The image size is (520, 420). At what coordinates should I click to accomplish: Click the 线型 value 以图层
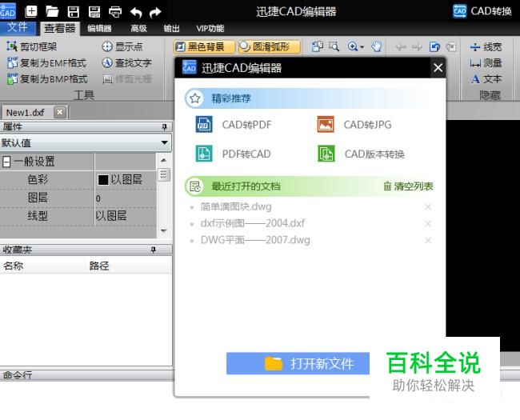point(111,216)
